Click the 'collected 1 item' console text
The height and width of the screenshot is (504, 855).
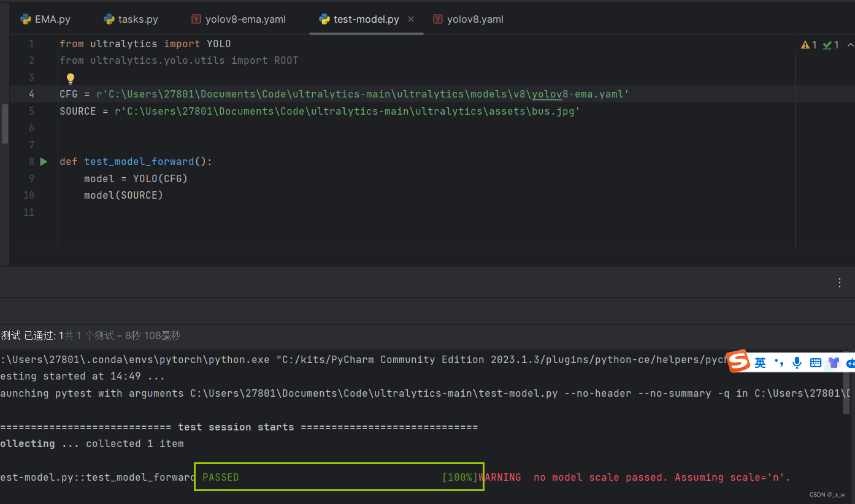tap(134, 443)
